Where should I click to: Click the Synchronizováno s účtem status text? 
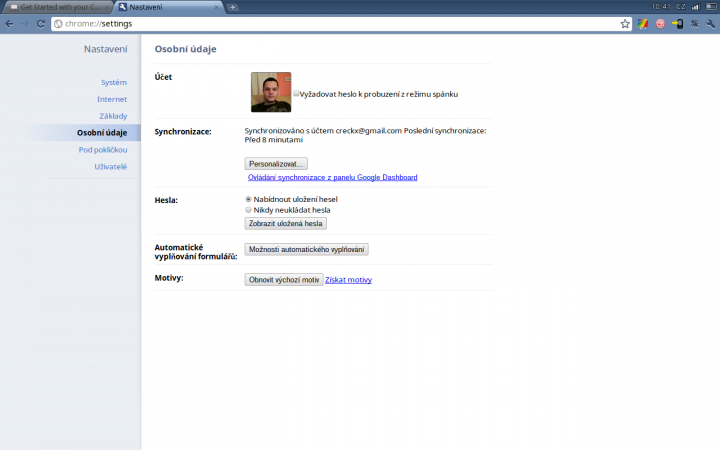(x=365, y=135)
